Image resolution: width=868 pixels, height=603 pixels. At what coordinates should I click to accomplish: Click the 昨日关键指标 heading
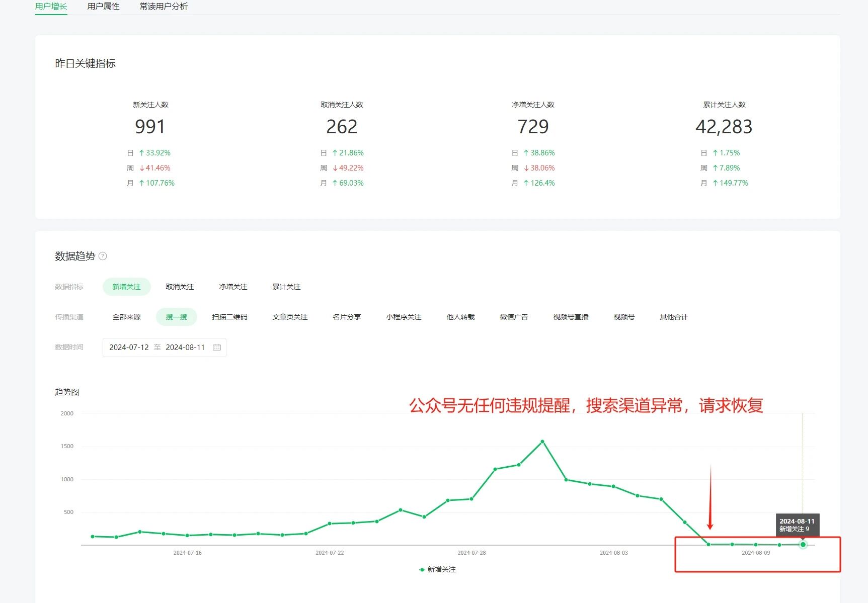pos(85,63)
